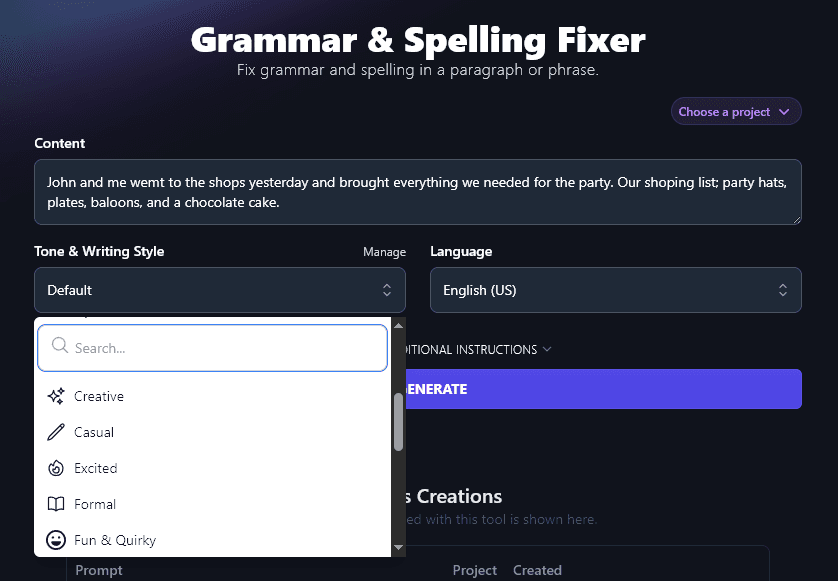Click the Content text area
This screenshot has width=838, height=581.
[x=417, y=190]
